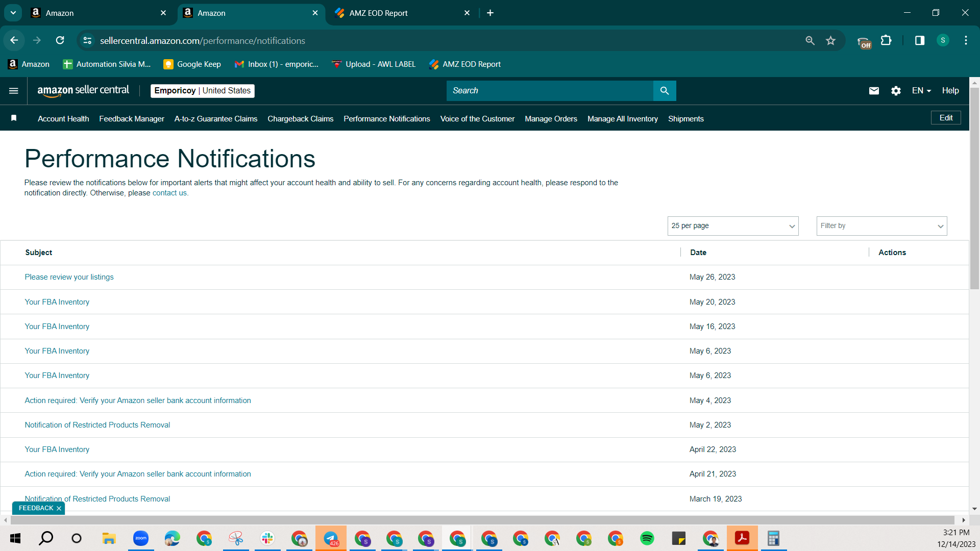This screenshot has width=980, height=551.
Task: Open Your FBA Inventory from May 20, 2023
Action: (57, 302)
